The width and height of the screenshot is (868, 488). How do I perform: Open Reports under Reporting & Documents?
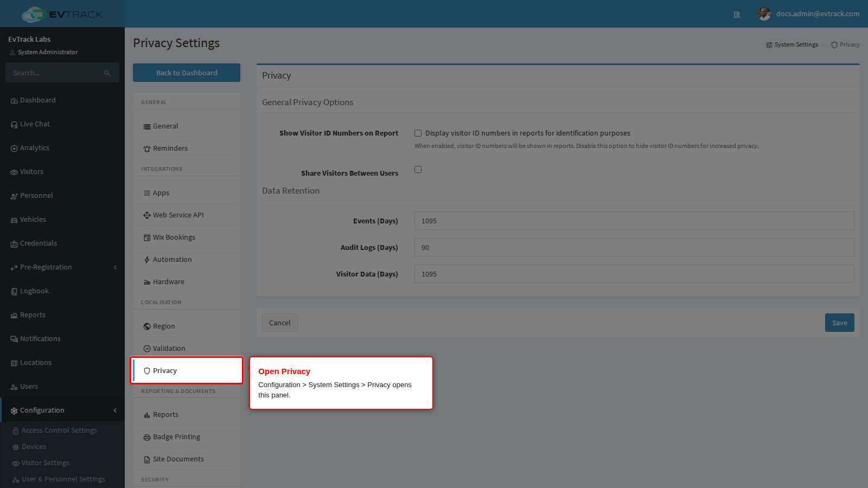[x=187, y=414]
